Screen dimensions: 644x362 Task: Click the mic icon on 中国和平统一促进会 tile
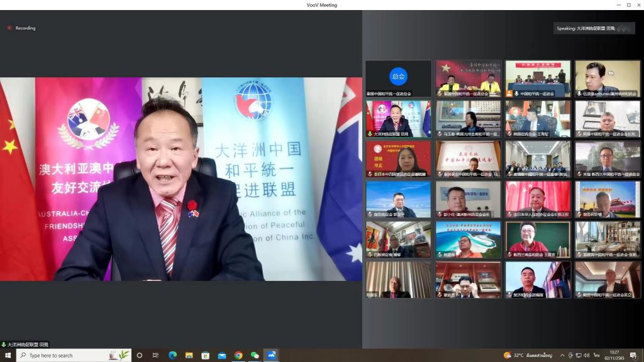[516, 94]
